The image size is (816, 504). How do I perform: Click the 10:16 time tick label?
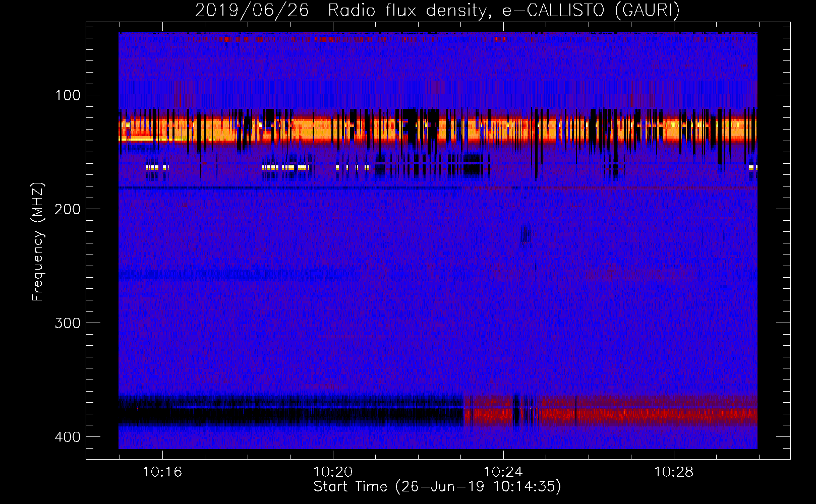(x=162, y=472)
